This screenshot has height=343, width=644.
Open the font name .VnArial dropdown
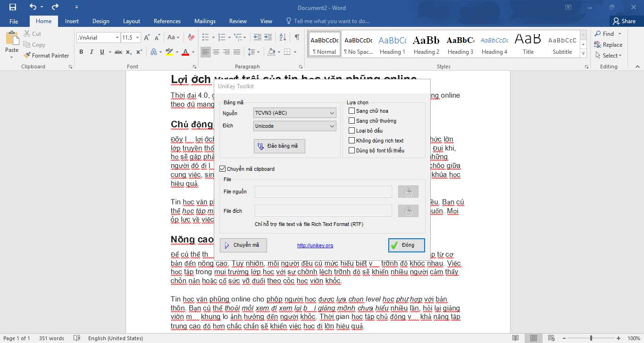coord(117,37)
